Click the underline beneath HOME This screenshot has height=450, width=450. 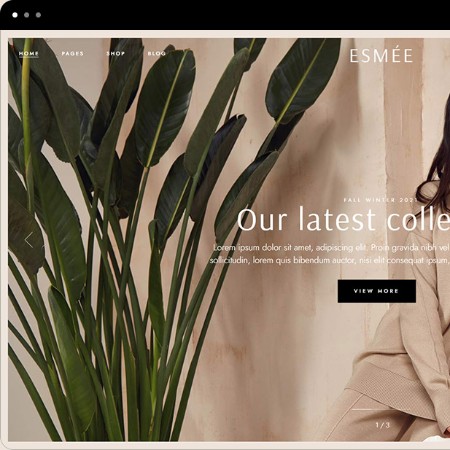coord(29,57)
